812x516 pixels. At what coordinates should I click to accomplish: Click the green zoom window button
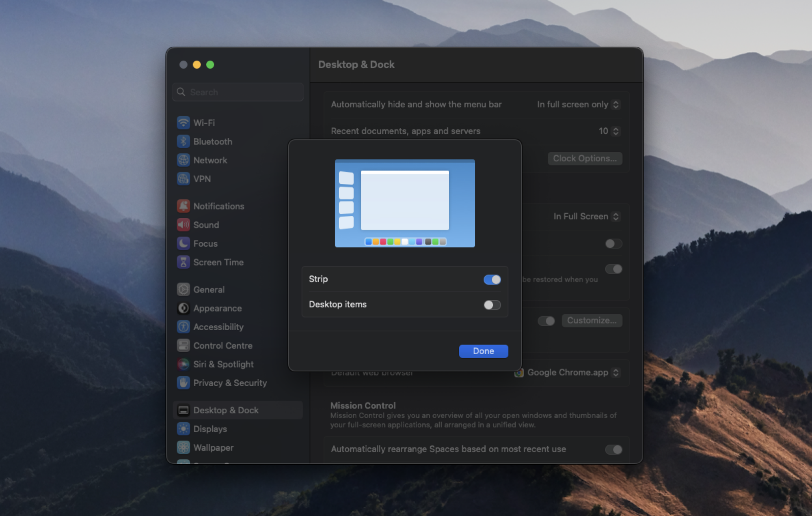pyautogui.click(x=210, y=64)
